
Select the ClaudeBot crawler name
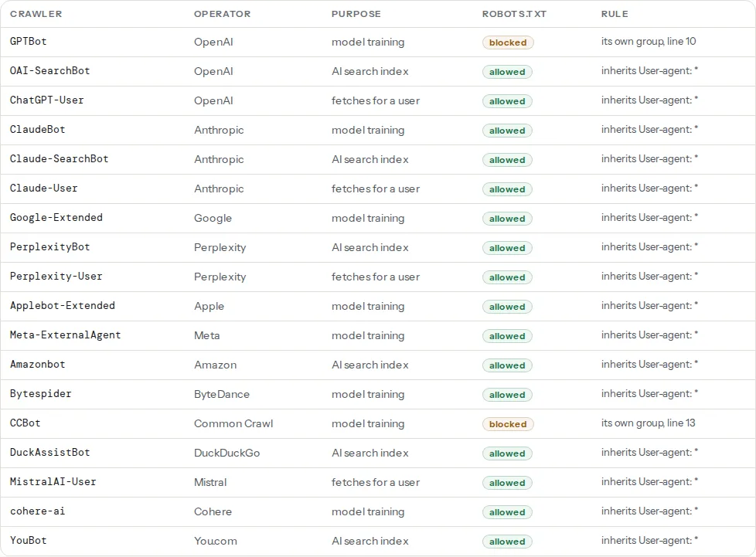coord(38,130)
